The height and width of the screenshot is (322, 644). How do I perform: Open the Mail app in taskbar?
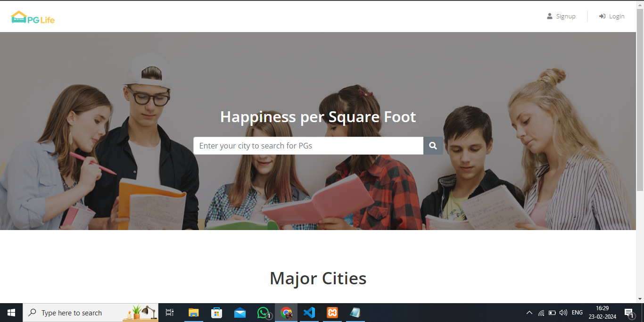pos(239,313)
